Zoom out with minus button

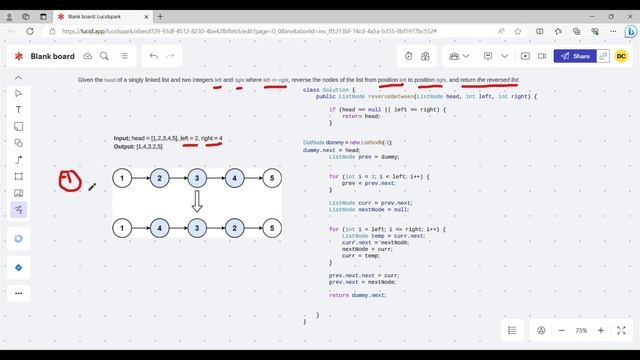click(562, 330)
